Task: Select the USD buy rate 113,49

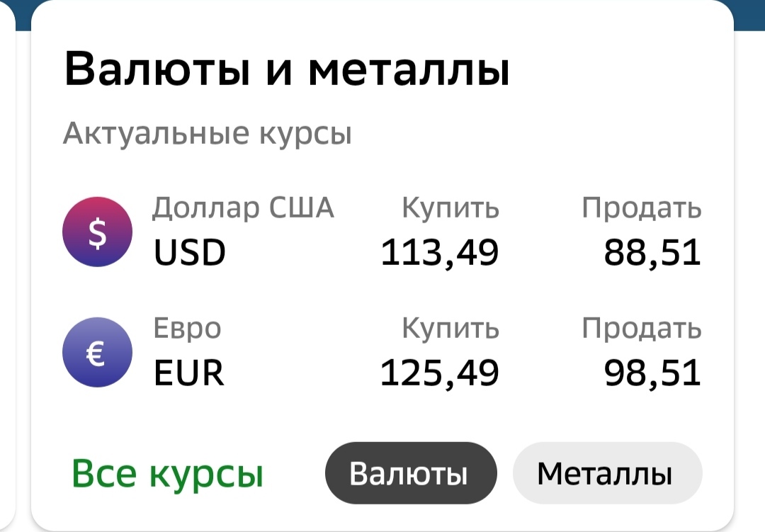Action: tap(439, 252)
